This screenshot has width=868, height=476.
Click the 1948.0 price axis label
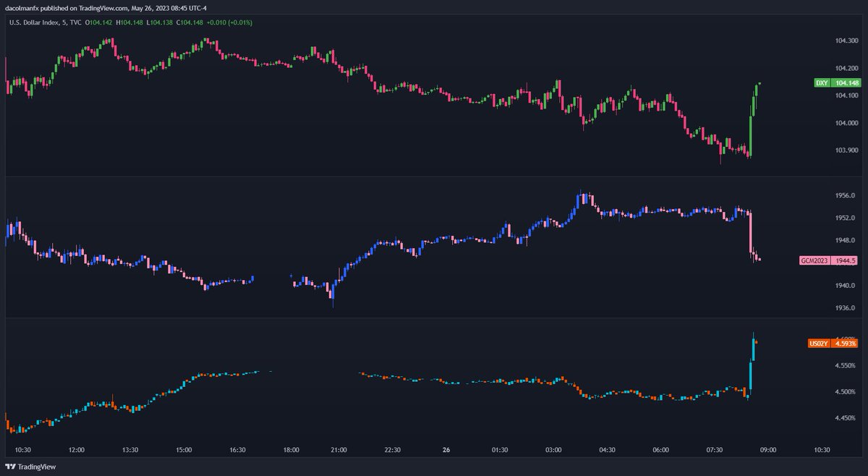pyautogui.click(x=846, y=240)
